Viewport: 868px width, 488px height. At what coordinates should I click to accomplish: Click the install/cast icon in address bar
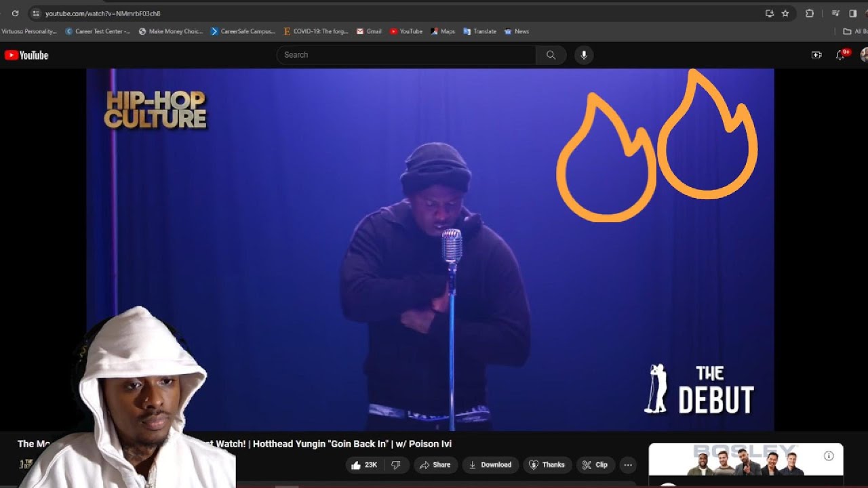coord(769,13)
